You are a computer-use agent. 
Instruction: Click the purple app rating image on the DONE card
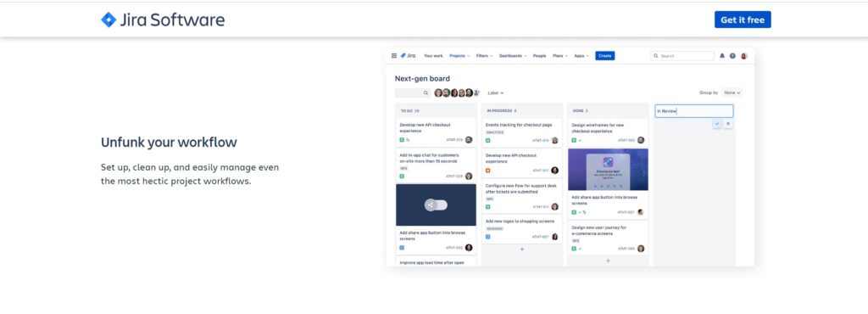608,170
